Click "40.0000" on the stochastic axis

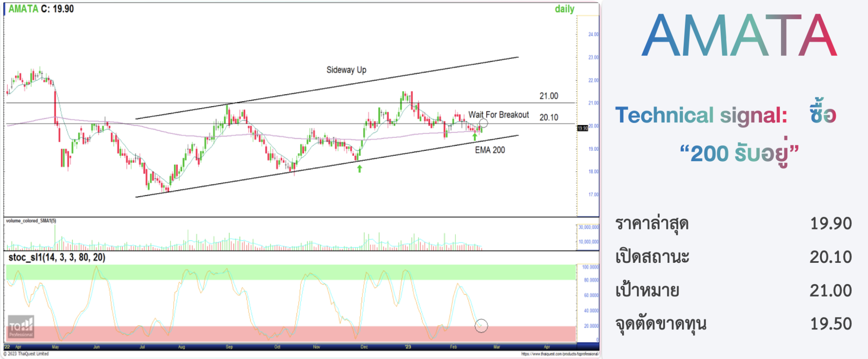tap(591, 311)
